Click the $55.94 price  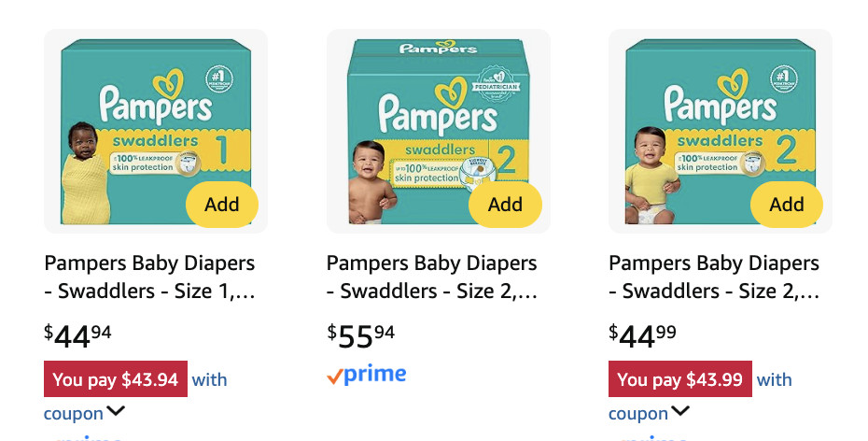(361, 334)
